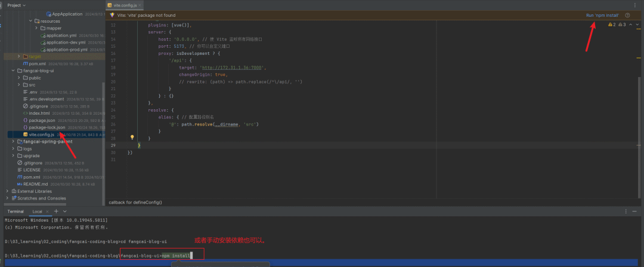The image size is (644, 267).
Task: Click the Run 'npm install' link
Action: [x=602, y=15]
